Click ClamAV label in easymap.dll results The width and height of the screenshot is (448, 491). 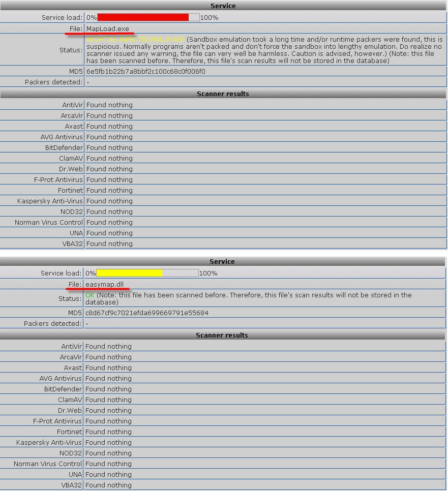[x=70, y=400]
